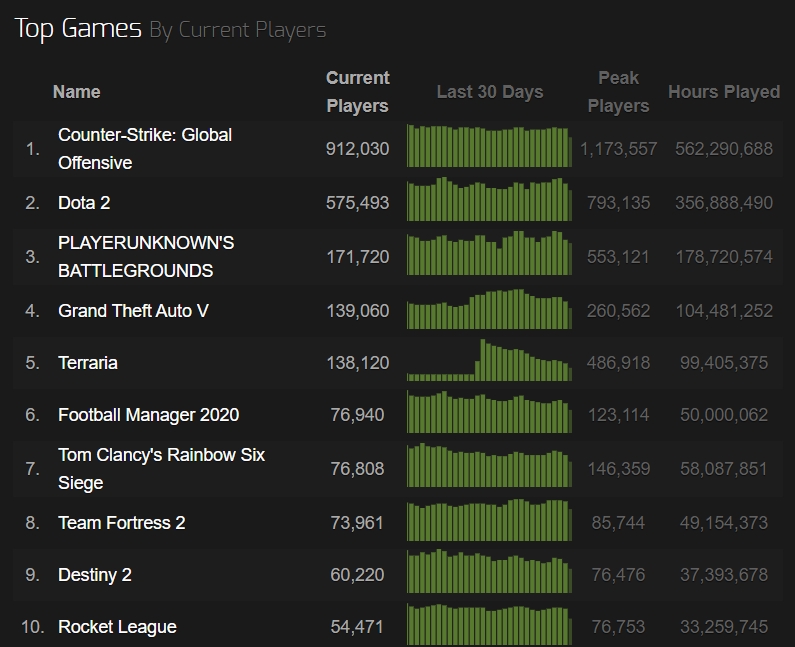Click the Top Games heading

(78, 29)
